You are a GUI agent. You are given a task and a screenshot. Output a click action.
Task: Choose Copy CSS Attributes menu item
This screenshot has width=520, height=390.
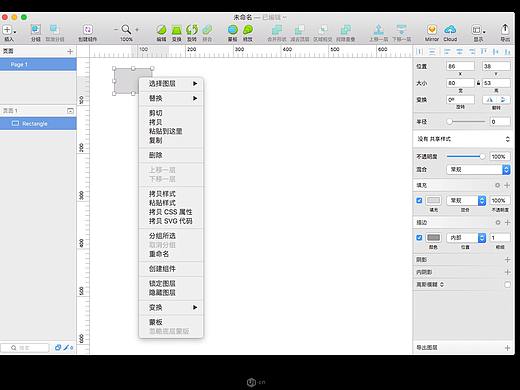(171, 212)
